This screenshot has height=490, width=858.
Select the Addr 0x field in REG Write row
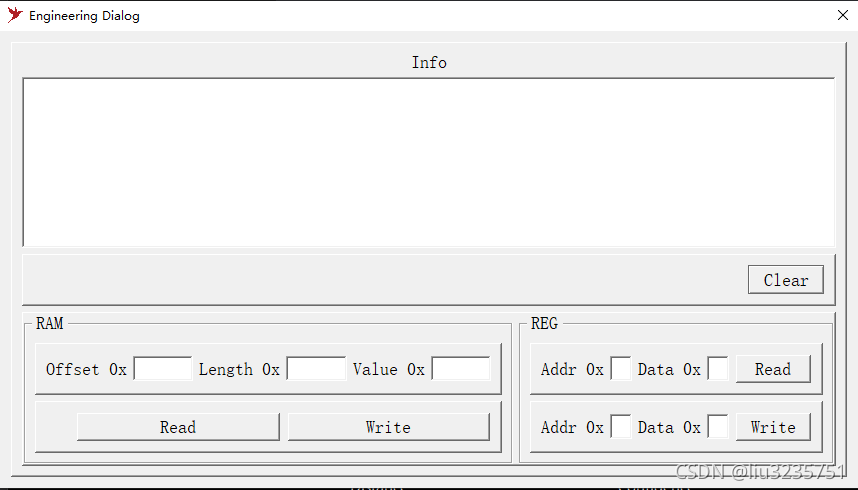tap(621, 426)
